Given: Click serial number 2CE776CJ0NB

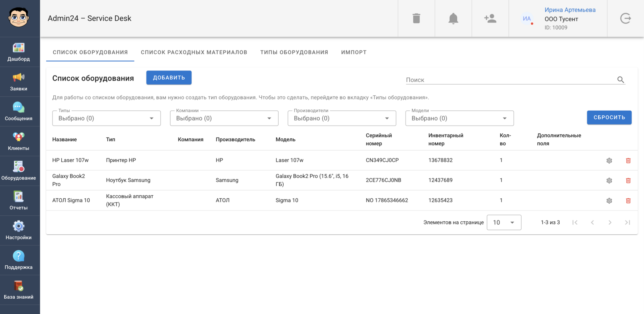Looking at the screenshot, I should (383, 180).
